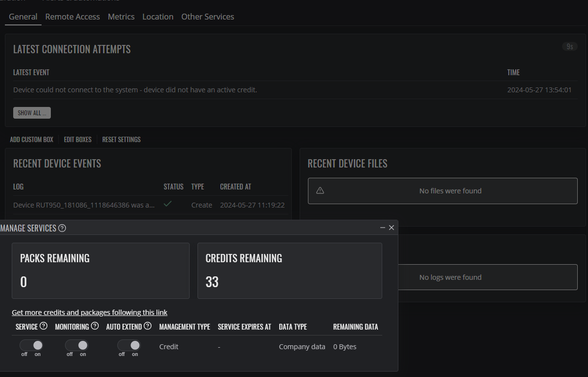Close the Manage Services panel
This screenshot has width=588, height=377.
click(x=392, y=228)
